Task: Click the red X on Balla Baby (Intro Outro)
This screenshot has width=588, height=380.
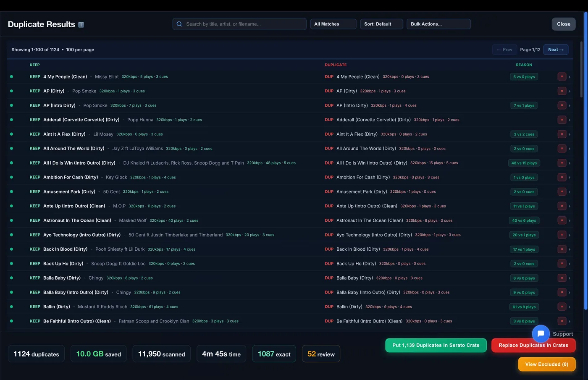Action: (562, 292)
